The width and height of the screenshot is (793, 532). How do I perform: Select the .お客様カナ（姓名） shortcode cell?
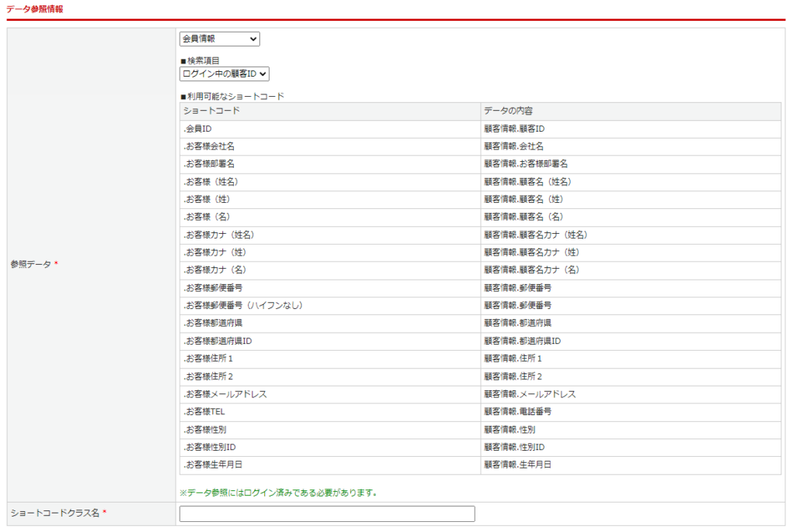(x=219, y=235)
